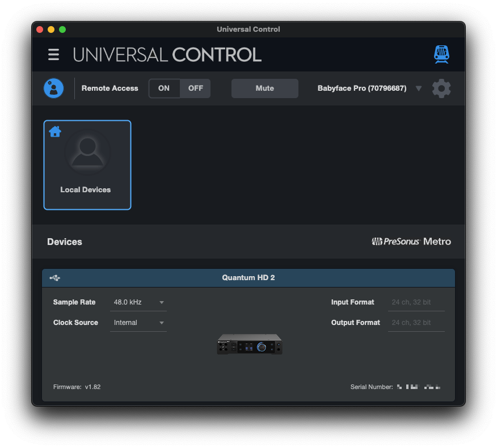The image size is (497, 448).
Task: Click the Quantum HD 2 header bar
Action: [248, 278]
